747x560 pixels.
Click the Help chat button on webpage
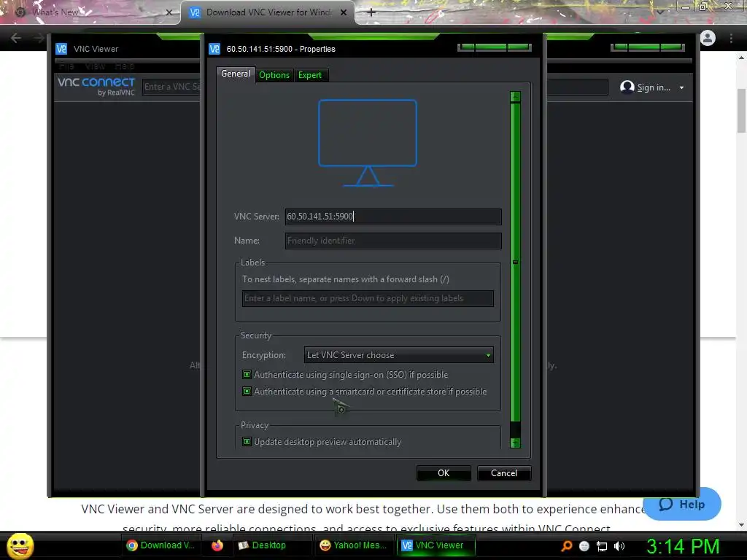(x=683, y=505)
